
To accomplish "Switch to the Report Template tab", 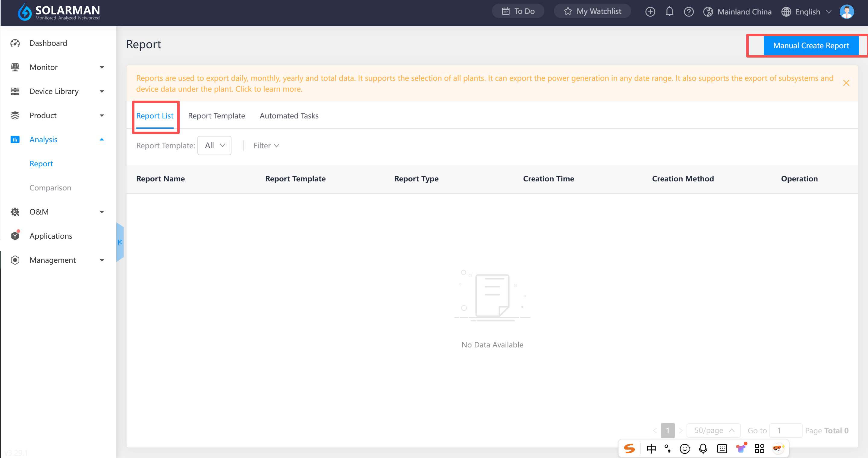I will point(216,115).
